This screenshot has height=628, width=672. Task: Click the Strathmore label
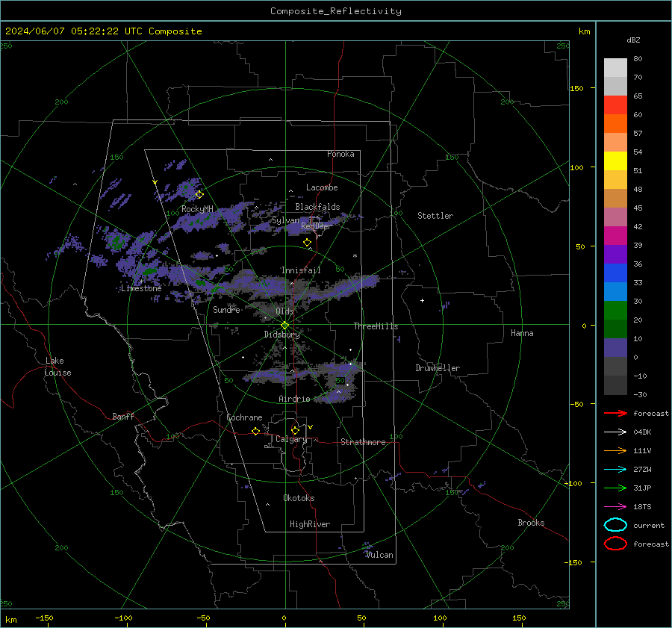[363, 442]
